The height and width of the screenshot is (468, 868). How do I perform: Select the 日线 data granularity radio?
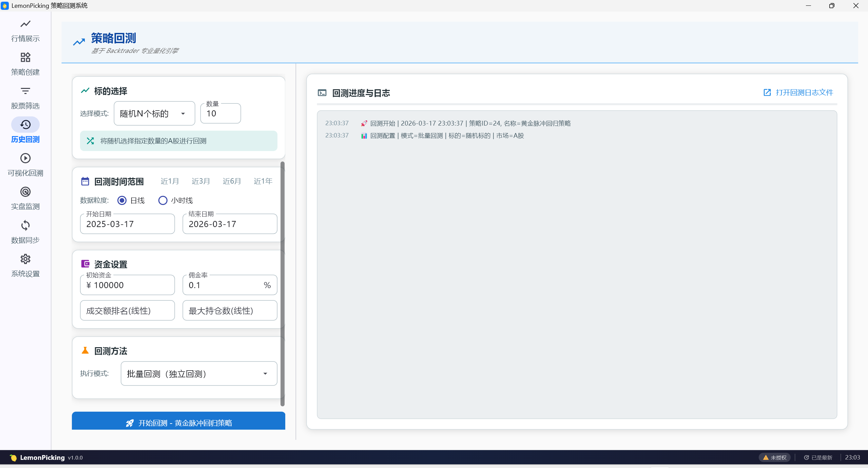[122, 201]
